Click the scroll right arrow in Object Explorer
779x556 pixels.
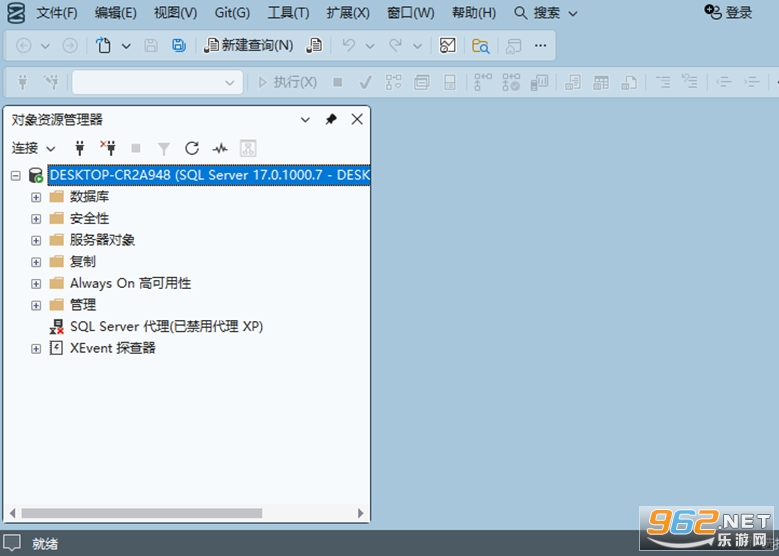pyautogui.click(x=361, y=513)
